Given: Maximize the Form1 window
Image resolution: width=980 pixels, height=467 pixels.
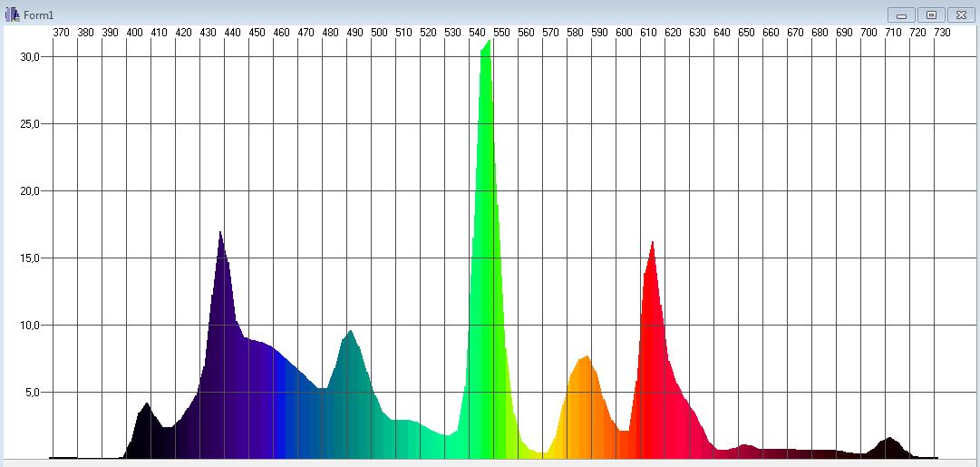Looking at the screenshot, I should click(x=931, y=15).
